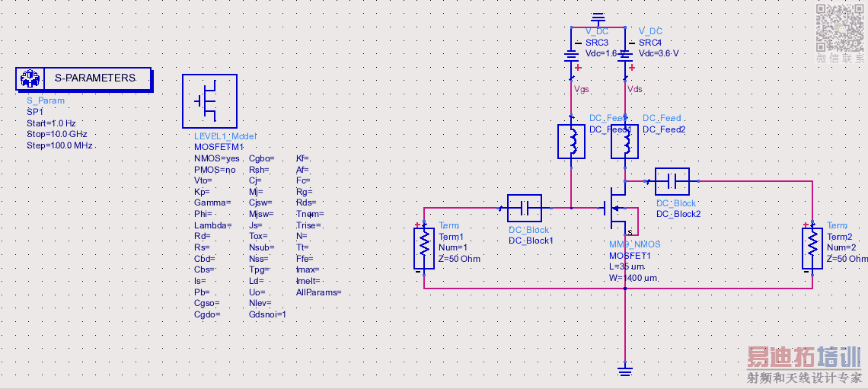Click the Cgso= model parameter
Screen dimensions: 868x389
click(x=207, y=303)
